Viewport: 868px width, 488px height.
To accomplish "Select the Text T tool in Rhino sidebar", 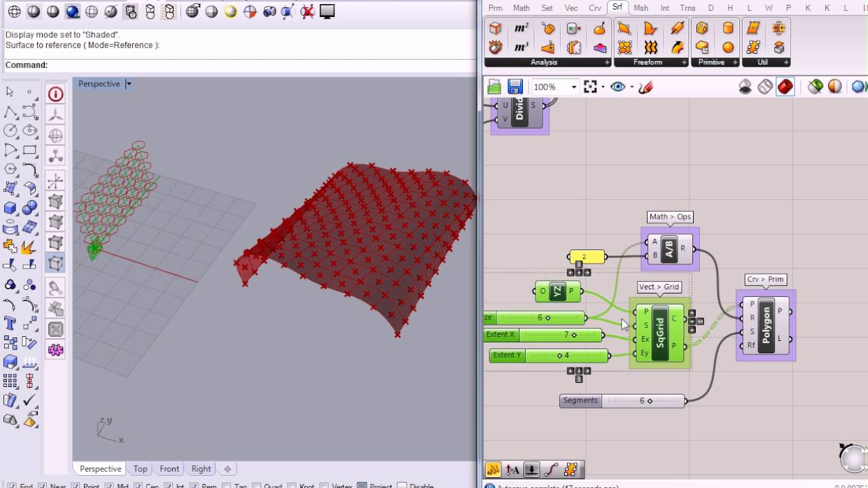I will tap(10, 323).
